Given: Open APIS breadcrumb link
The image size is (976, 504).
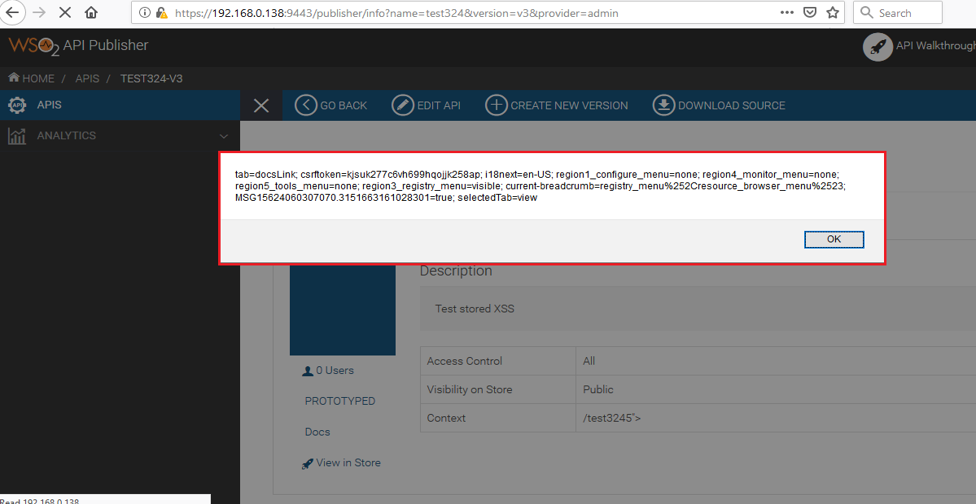Looking at the screenshot, I should coord(87,78).
